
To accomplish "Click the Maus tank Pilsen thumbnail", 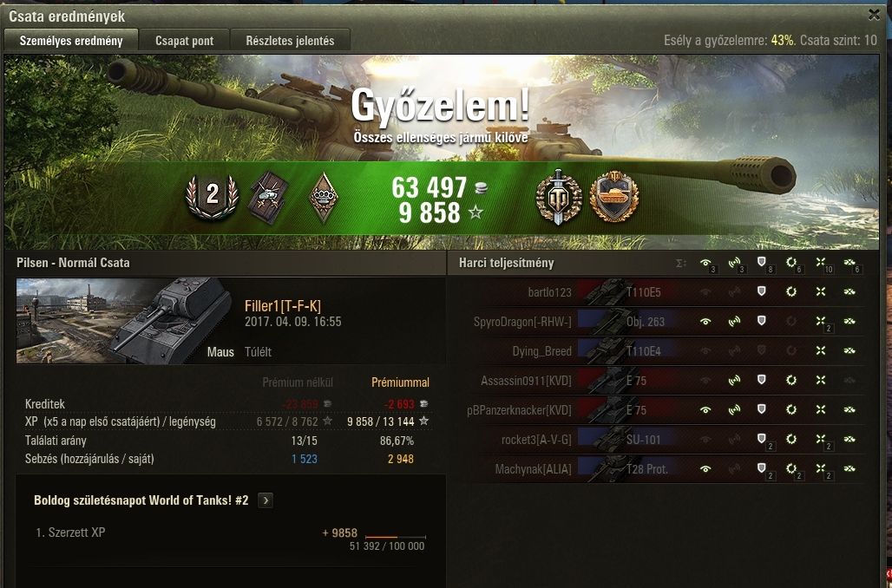I will pos(124,321).
